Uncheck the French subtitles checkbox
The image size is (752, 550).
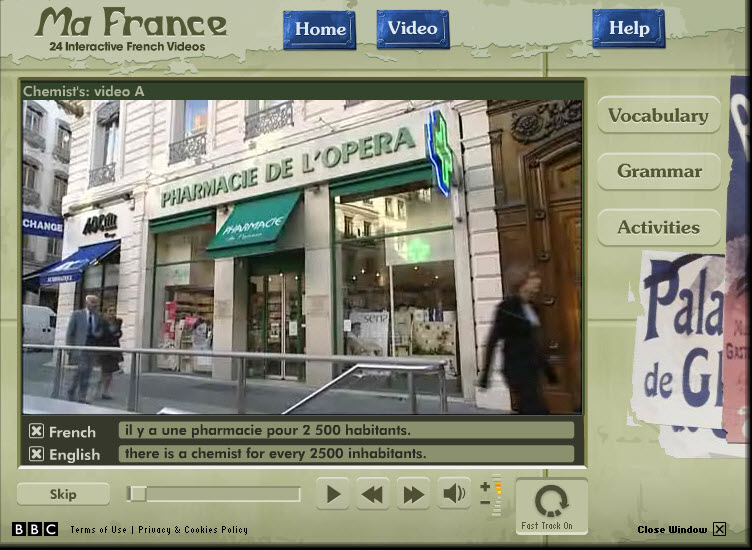pyautogui.click(x=36, y=431)
